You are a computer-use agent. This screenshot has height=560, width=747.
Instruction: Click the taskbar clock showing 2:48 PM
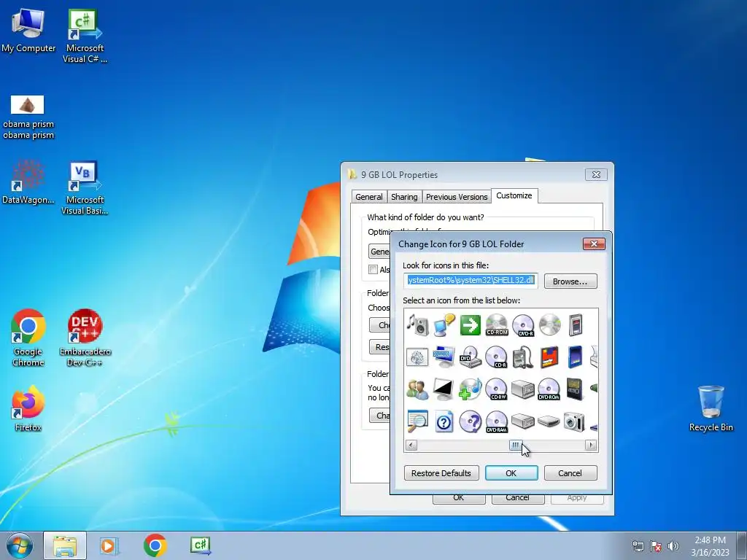[711, 546]
